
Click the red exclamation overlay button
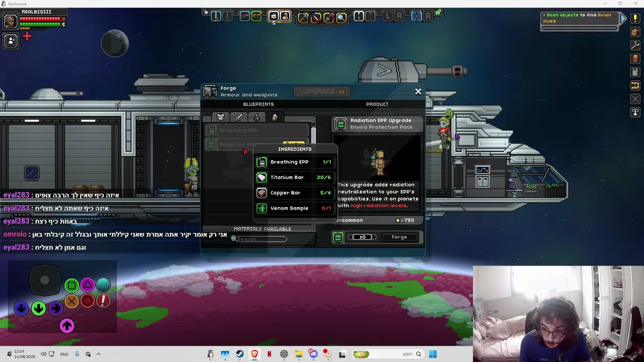pos(104,301)
